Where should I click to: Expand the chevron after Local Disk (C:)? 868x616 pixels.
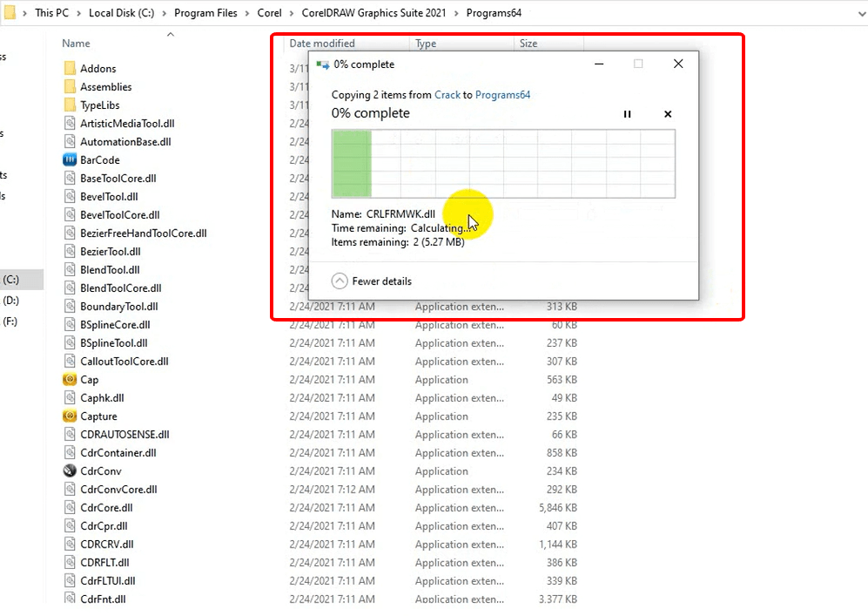coord(165,13)
